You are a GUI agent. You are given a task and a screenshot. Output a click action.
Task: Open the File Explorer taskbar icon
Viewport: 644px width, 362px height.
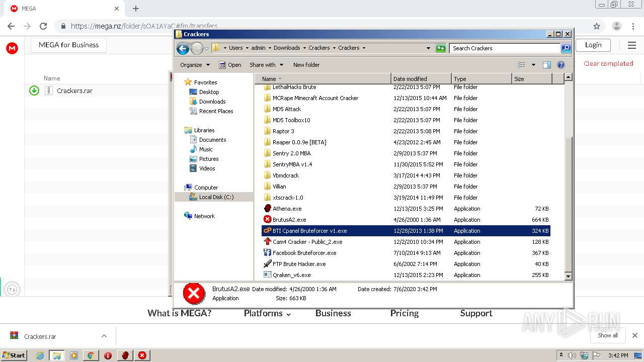click(57, 355)
